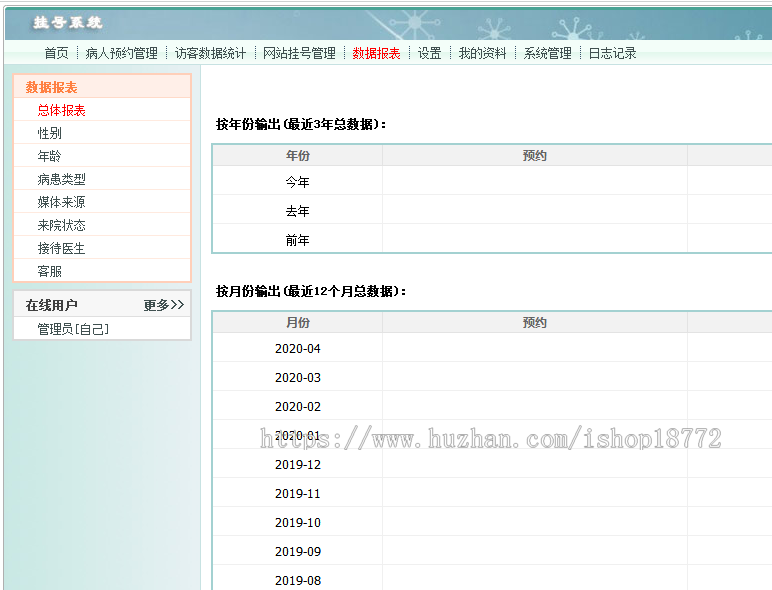Open 我的资料 in navigation bar
The image size is (772, 590).
pos(482,53)
